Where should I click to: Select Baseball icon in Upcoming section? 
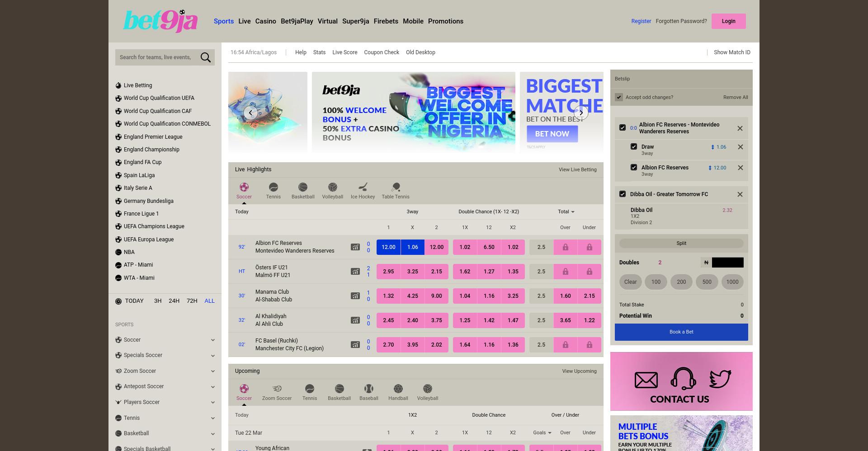(x=369, y=389)
